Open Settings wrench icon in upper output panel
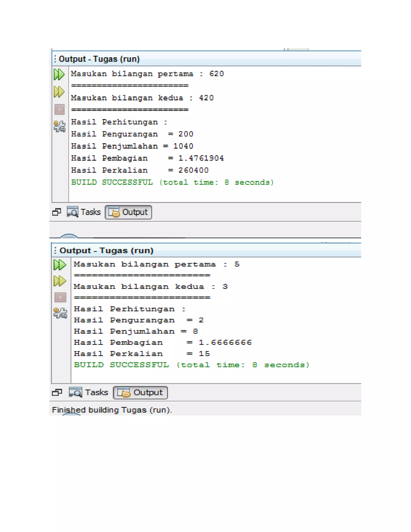This screenshot has height=532, width=411. click(59, 126)
